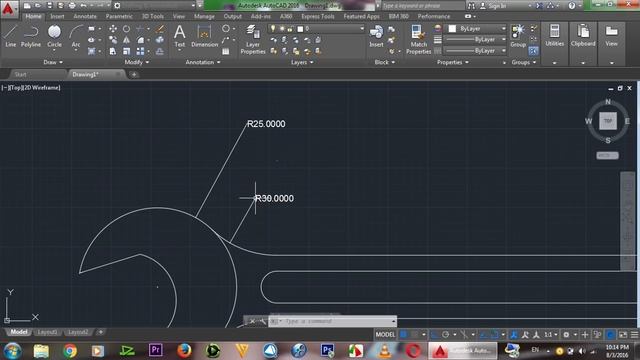This screenshot has height=360, width=640.
Task: Click the Erase tool in Modify panel
Action: click(160, 29)
